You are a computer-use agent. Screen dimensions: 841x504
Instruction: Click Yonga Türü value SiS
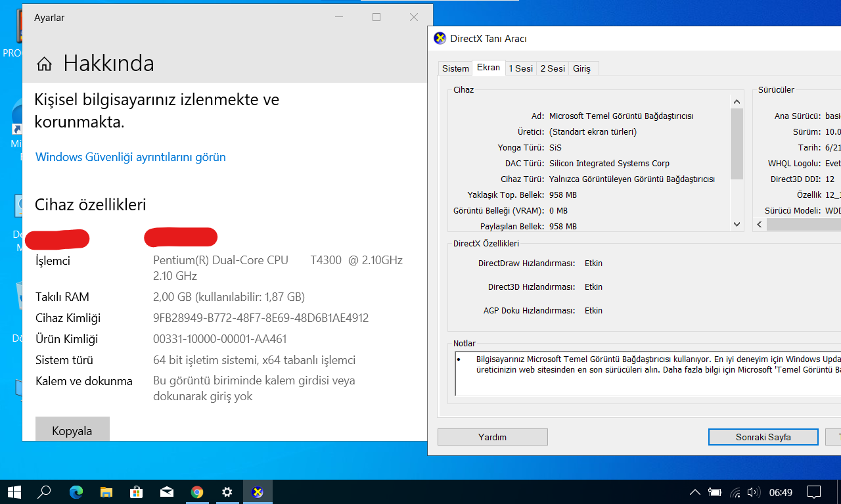tap(555, 148)
